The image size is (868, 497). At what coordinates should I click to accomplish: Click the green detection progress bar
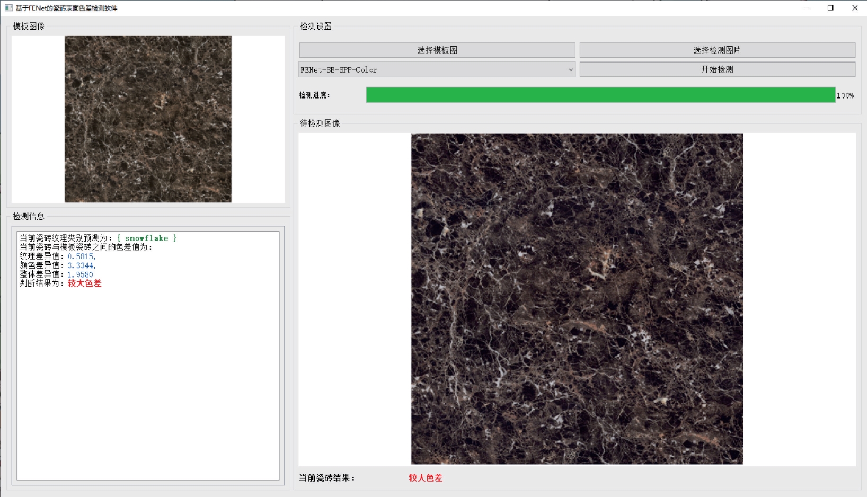600,95
